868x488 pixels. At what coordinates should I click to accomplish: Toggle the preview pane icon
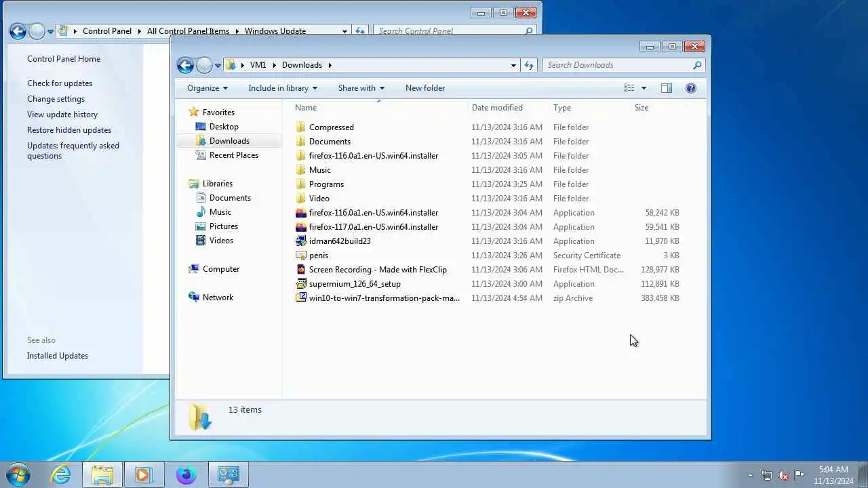pos(667,88)
